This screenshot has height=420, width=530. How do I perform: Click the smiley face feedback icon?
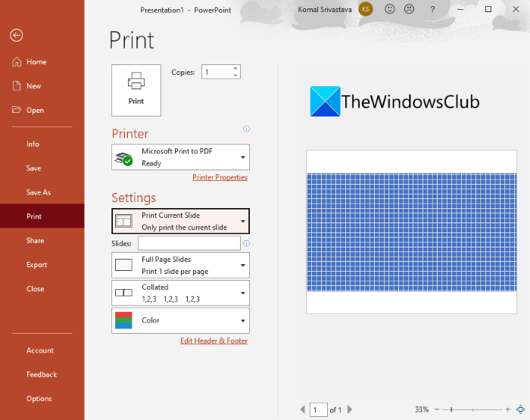click(x=390, y=9)
